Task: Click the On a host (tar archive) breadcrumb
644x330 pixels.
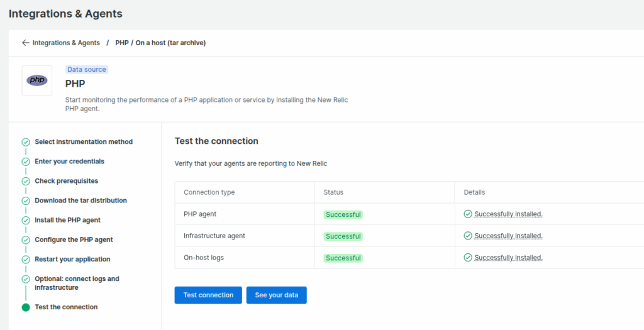Action: click(170, 43)
